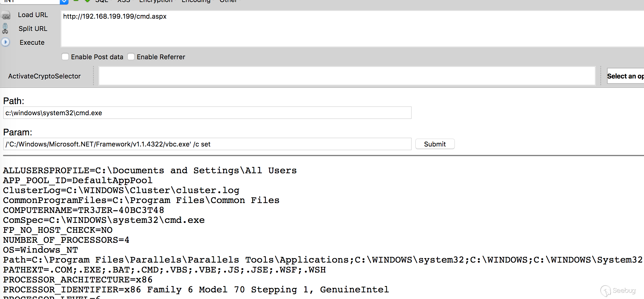This screenshot has height=299, width=644.
Task: Click the green minus icon in toolbar
Action: [x=76, y=1]
